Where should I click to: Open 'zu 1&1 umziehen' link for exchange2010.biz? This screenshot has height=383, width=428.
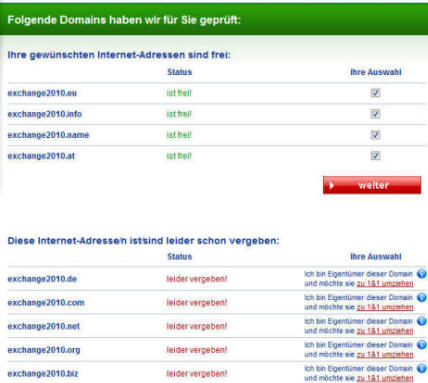click(x=385, y=378)
